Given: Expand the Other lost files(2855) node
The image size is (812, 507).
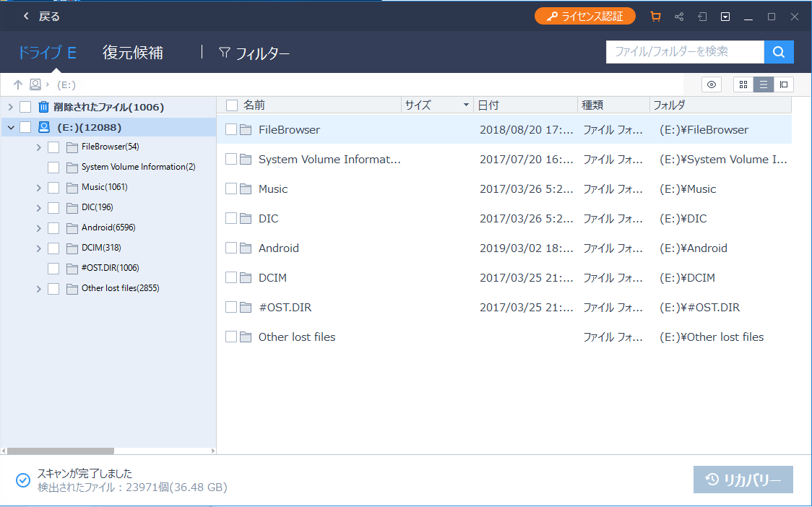Looking at the screenshot, I should click(x=39, y=288).
